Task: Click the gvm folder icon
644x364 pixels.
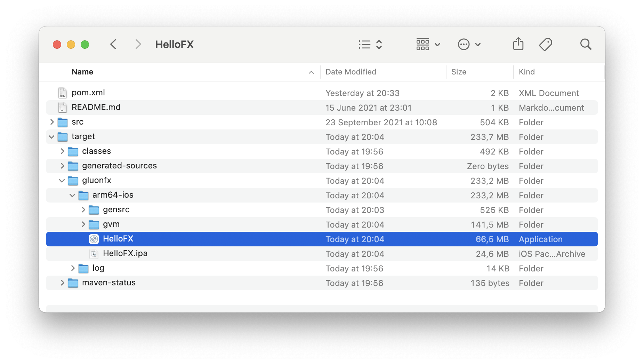Action: point(94,224)
